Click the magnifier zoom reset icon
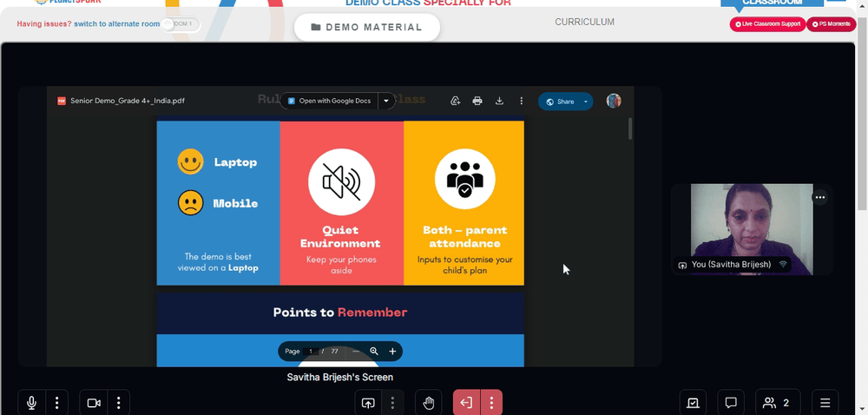 (374, 352)
